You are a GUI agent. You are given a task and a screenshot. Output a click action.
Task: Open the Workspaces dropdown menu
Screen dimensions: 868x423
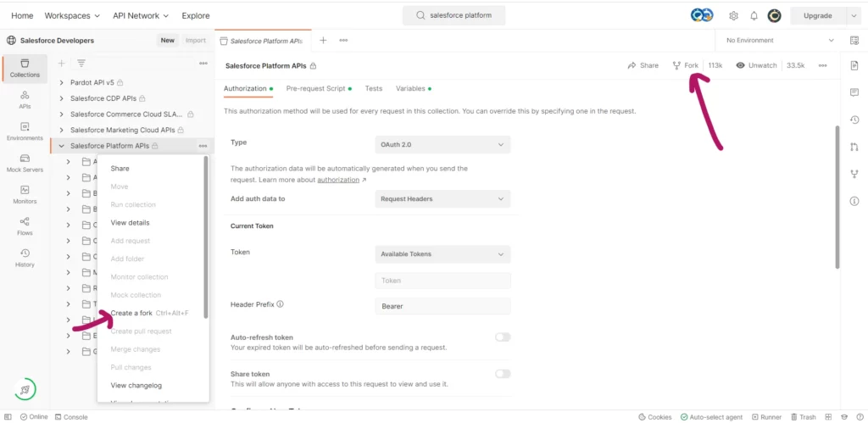pos(72,15)
